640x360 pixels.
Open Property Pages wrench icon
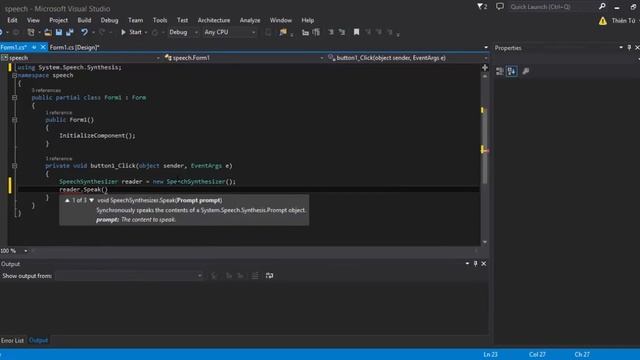pyautogui.click(x=526, y=71)
